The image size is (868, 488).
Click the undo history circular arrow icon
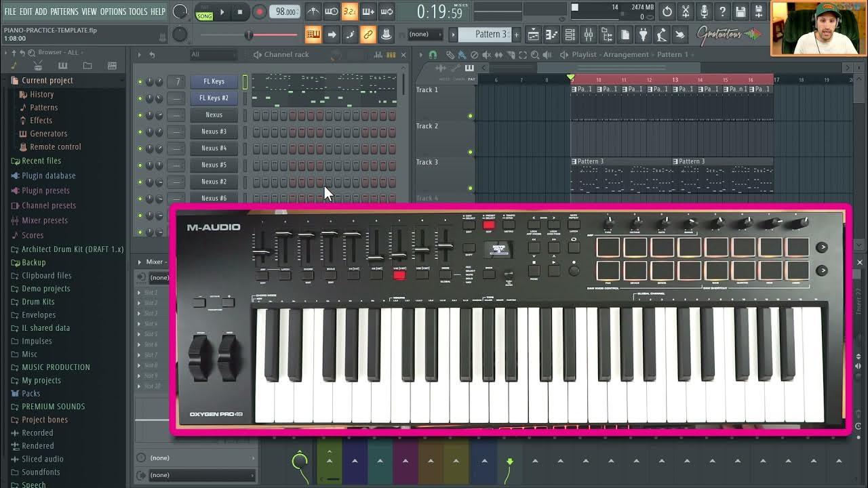pyautogui.click(x=667, y=12)
